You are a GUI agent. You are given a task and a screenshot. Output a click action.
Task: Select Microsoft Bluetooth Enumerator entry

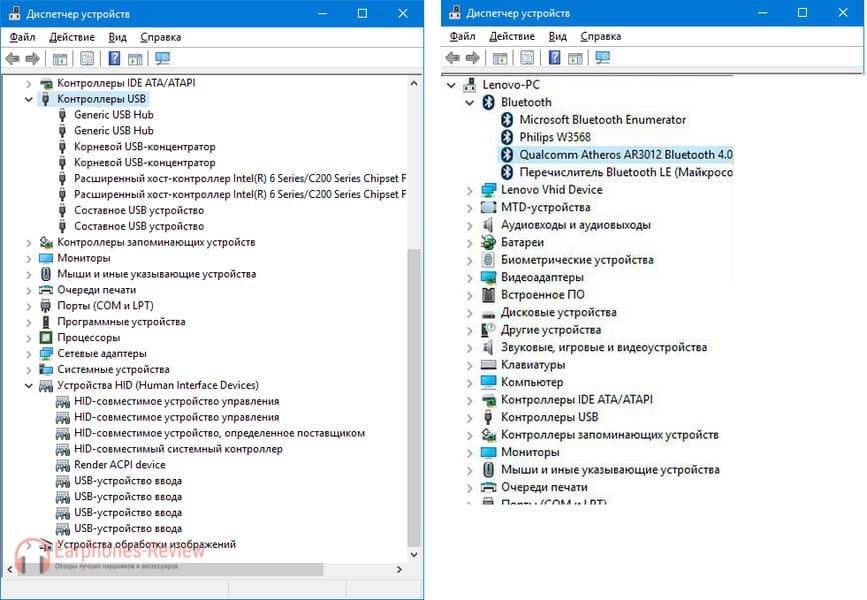click(x=602, y=120)
